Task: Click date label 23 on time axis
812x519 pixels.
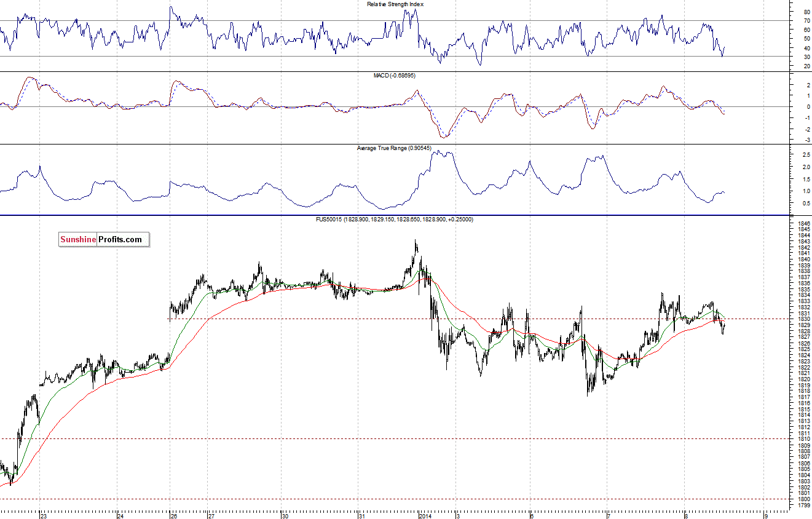Action: point(42,516)
